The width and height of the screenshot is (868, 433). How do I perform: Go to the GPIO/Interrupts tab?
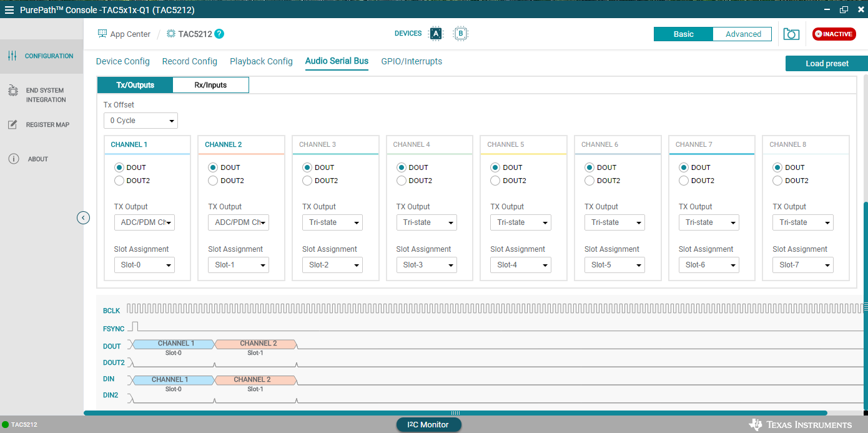coord(412,61)
